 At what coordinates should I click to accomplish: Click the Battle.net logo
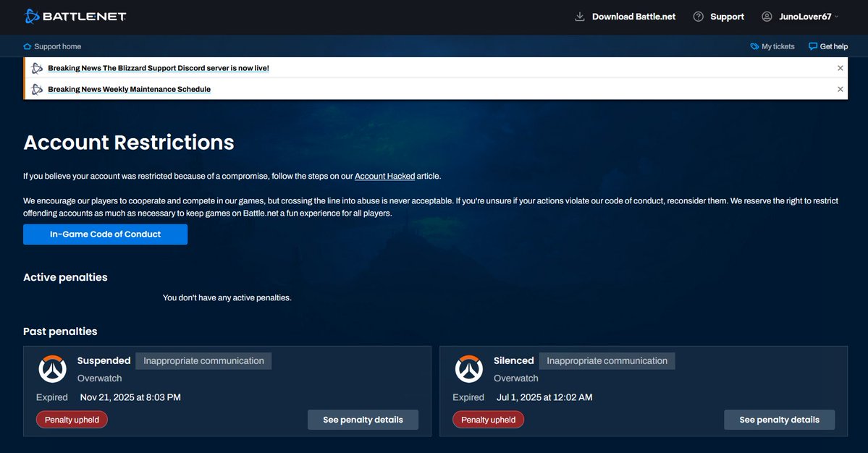(75, 17)
